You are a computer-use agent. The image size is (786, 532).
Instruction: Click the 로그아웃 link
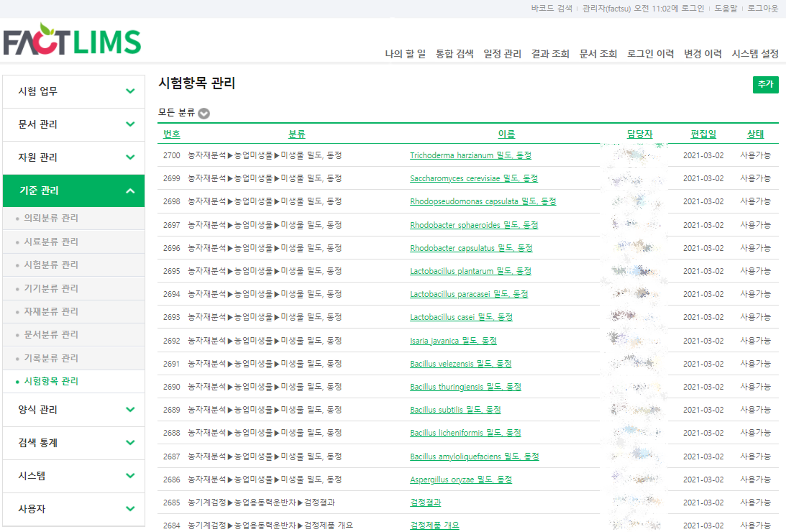763,8
